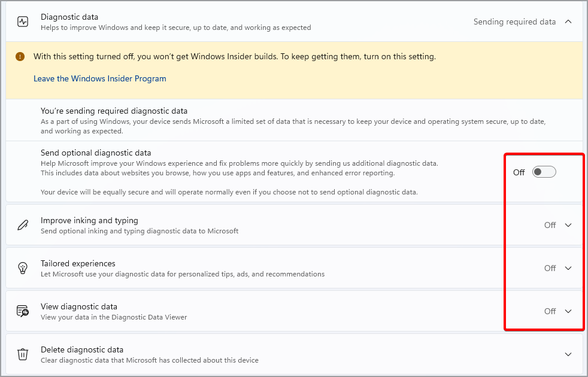Click the pen icon for inking and typing

[23, 225]
